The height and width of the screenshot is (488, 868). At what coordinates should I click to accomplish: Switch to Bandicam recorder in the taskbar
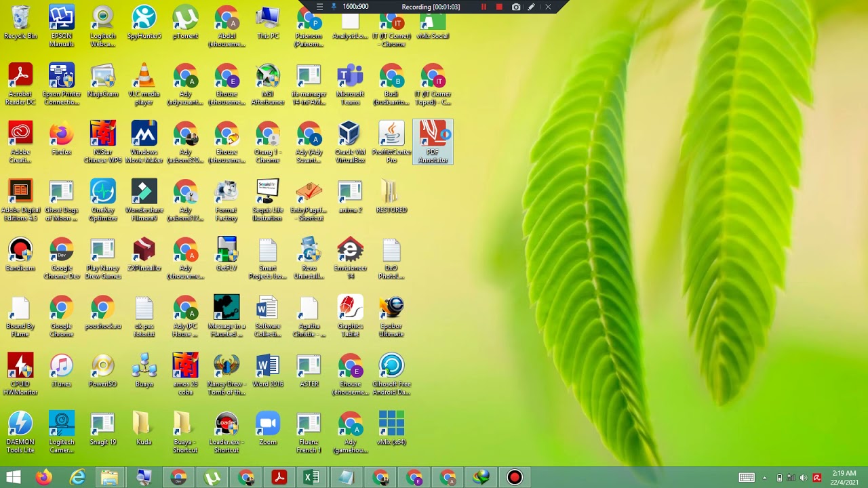click(515, 477)
